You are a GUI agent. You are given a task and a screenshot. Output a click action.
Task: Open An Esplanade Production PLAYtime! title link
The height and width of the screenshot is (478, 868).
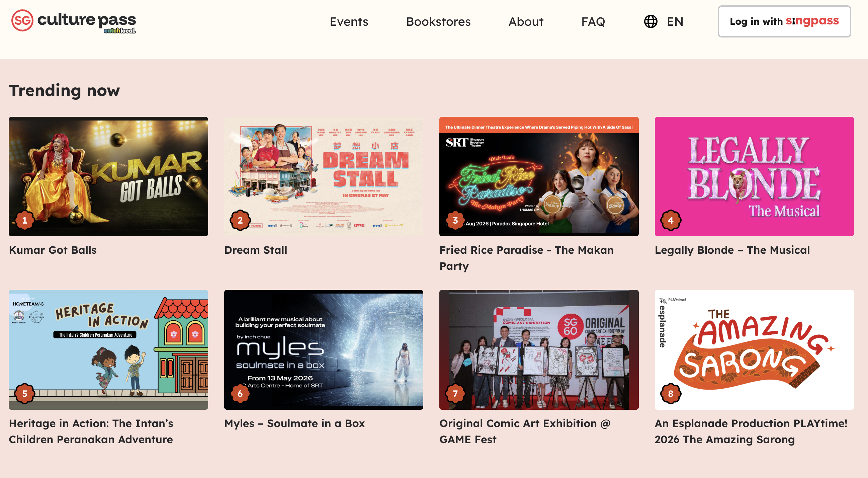(751, 431)
